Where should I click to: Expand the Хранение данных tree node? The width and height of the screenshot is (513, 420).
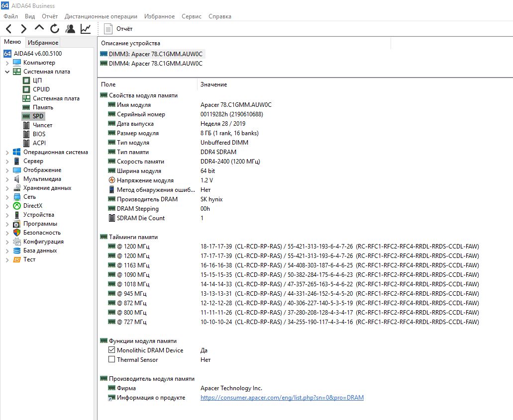[7, 188]
